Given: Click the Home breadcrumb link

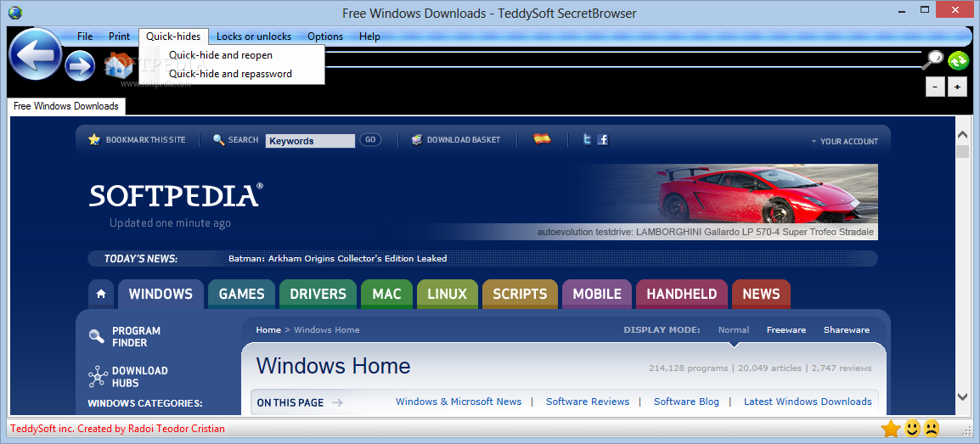Looking at the screenshot, I should 268,329.
